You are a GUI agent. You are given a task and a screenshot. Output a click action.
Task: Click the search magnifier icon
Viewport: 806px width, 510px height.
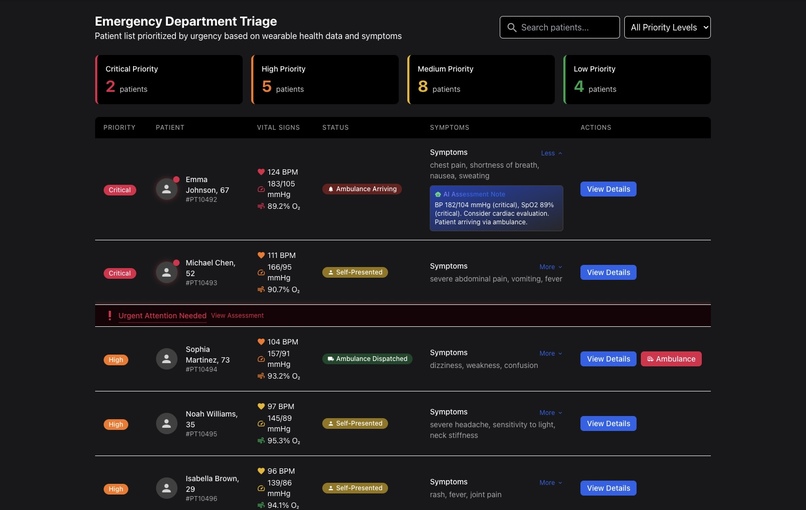pos(511,27)
